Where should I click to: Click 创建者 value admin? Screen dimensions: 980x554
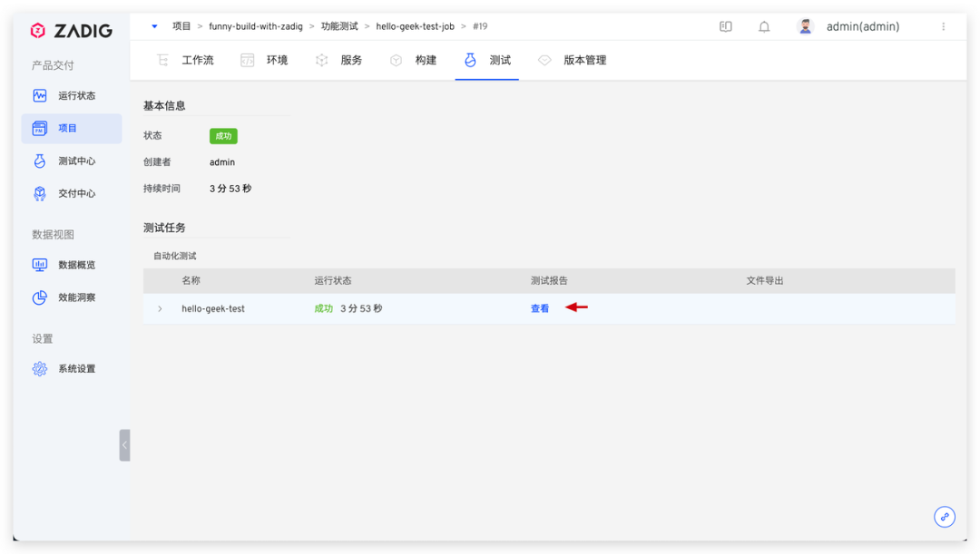click(x=222, y=161)
